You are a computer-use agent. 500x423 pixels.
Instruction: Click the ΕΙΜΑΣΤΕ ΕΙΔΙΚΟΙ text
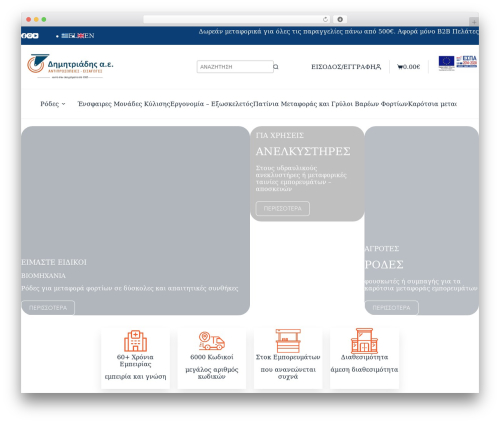(x=54, y=262)
